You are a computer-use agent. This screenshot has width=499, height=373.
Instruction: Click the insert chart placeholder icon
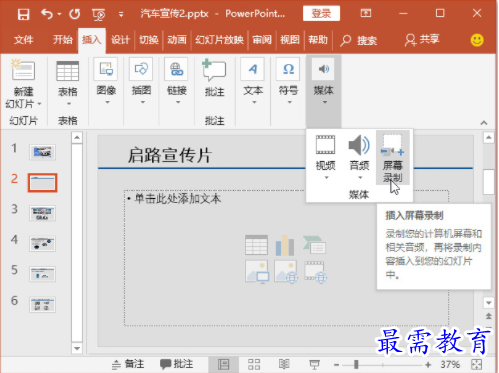[285, 245]
